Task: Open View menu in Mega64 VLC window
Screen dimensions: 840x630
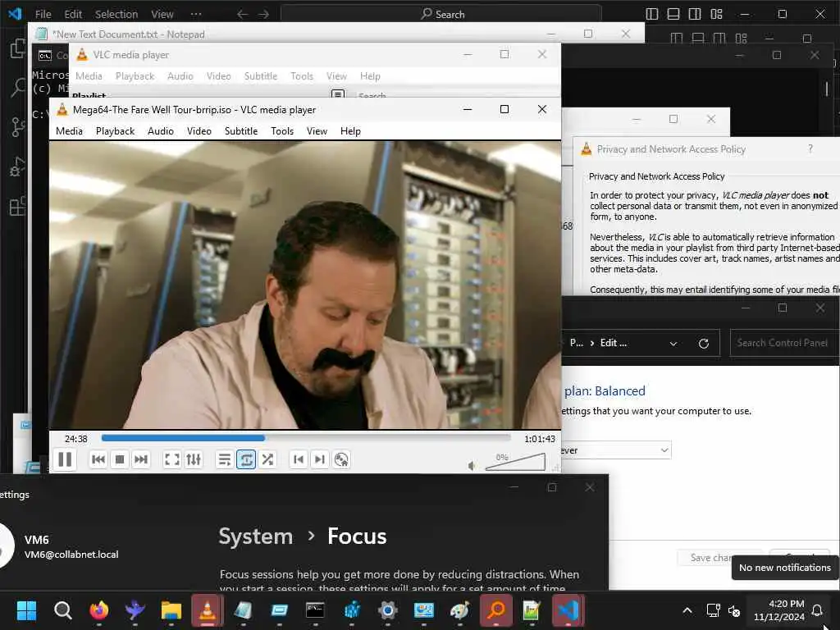Action: 317,130
